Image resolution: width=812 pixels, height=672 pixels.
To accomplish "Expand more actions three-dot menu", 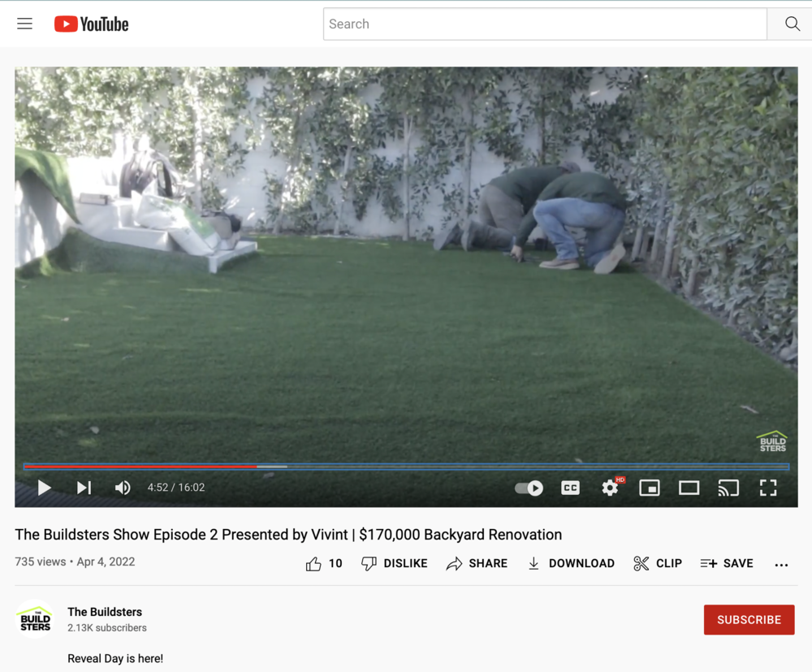I will pos(781,565).
